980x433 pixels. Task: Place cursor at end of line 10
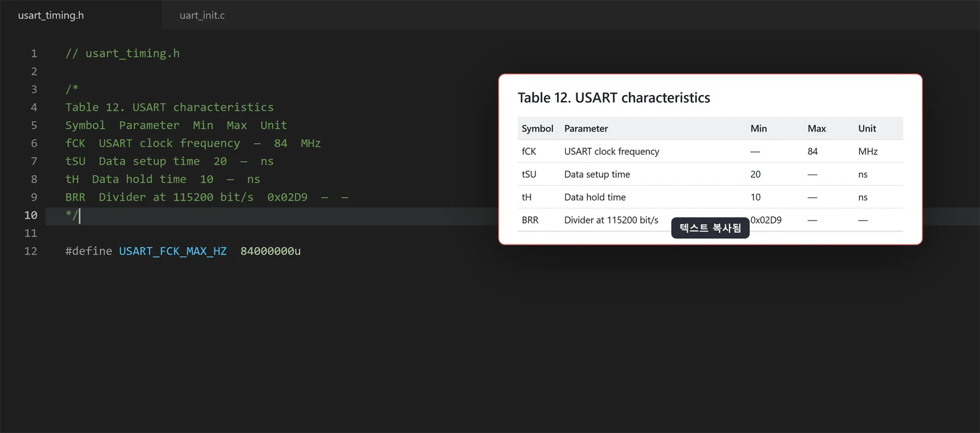80,215
